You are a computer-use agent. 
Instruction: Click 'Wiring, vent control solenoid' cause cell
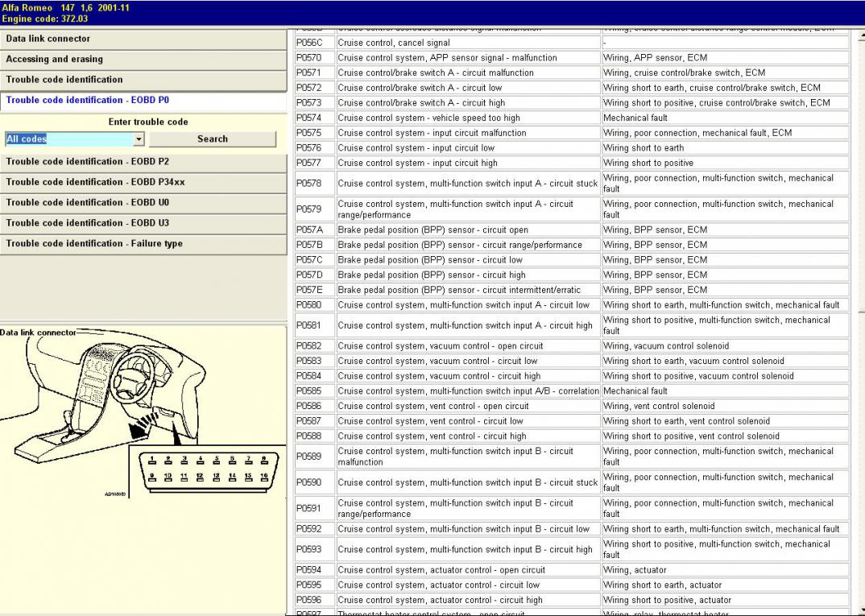pos(725,406)
